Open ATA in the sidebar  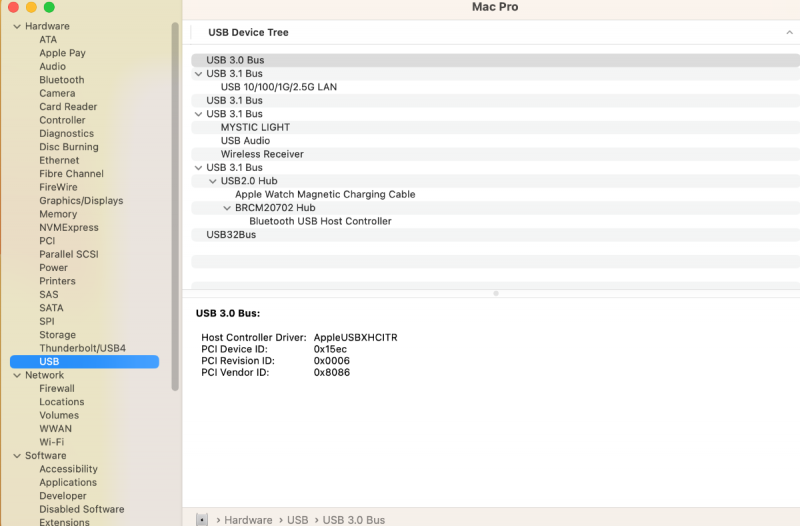48,40
